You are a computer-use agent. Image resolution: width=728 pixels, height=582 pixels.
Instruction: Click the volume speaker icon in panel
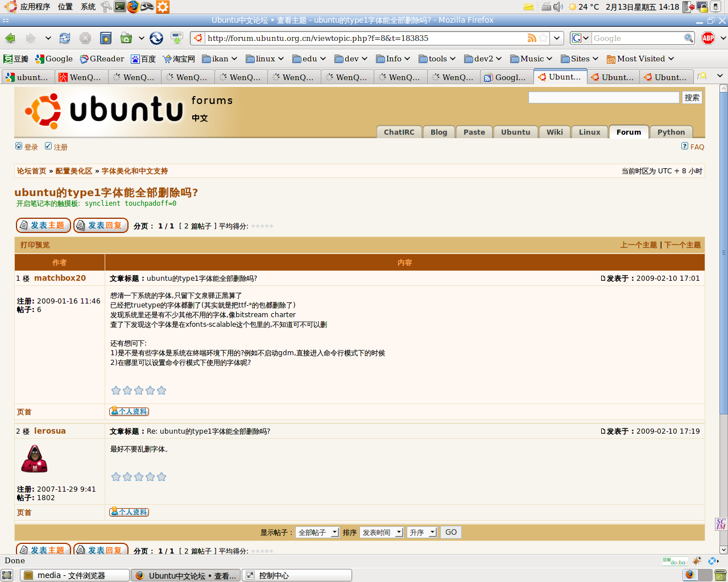(x=558, y=7)
